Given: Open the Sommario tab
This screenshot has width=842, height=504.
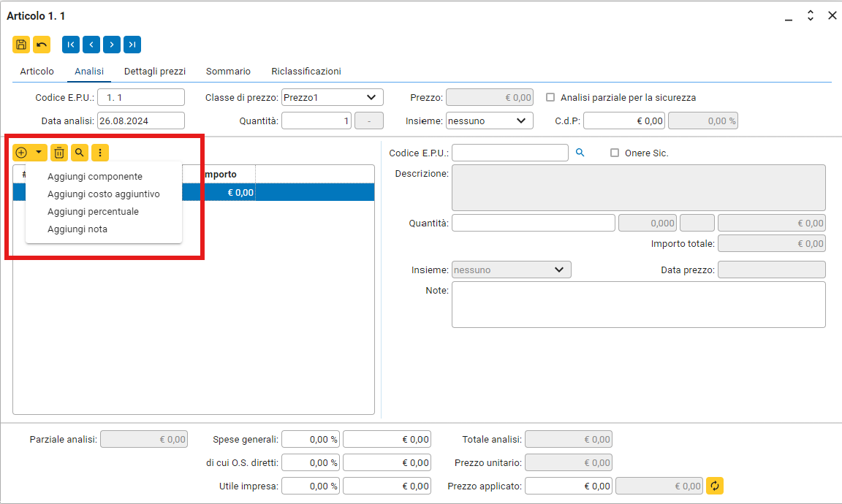Looking at the screenshot, I should [228, 72].
